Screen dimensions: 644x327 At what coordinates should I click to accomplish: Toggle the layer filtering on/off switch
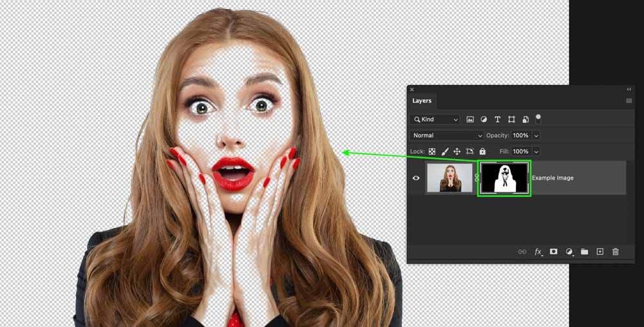click(538, 119)
